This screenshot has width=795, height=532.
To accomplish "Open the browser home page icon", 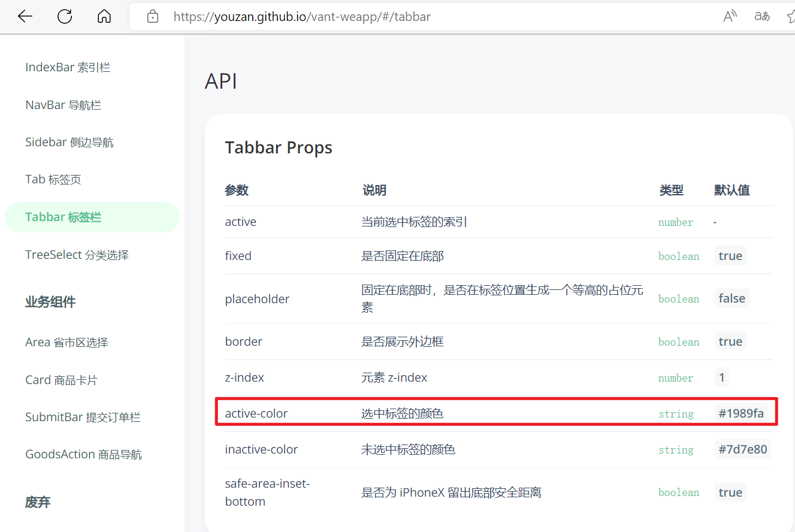I will pyautogui.click(x=104, y=16).
